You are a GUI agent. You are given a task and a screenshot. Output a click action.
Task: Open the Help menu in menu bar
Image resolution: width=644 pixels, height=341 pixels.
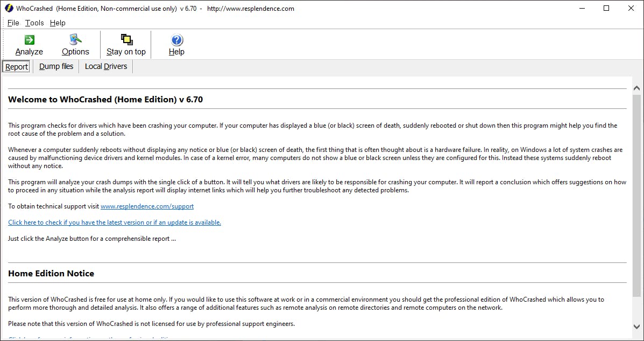pos(58,23)
